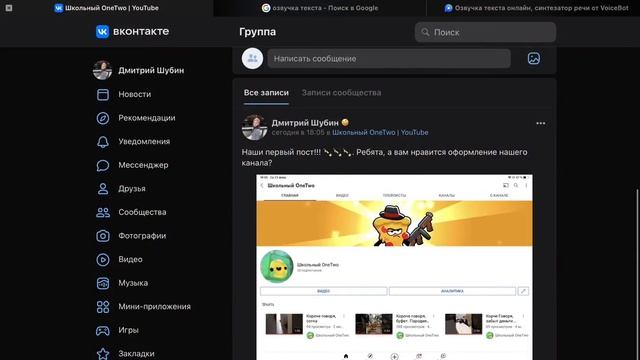
Task: Open the attached channel screenshot image
Action: pyautogui.click(x=394, y=267)
